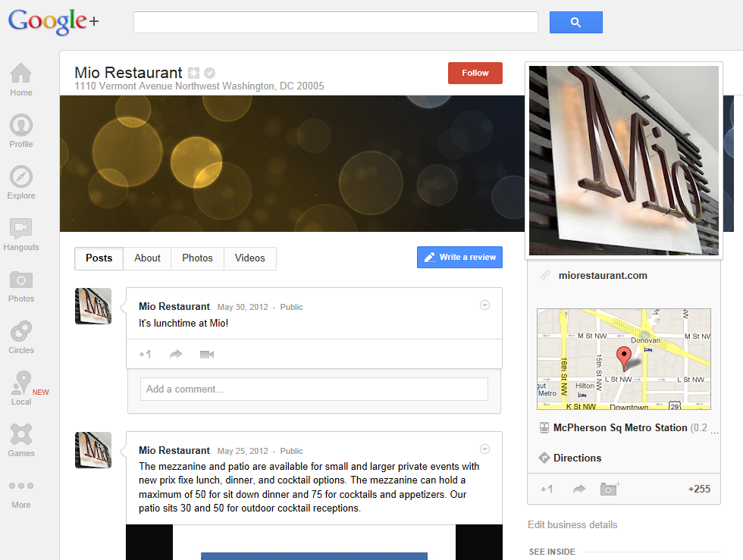
Task: Click the blue search magnifier button
Action: coord(575,22)
